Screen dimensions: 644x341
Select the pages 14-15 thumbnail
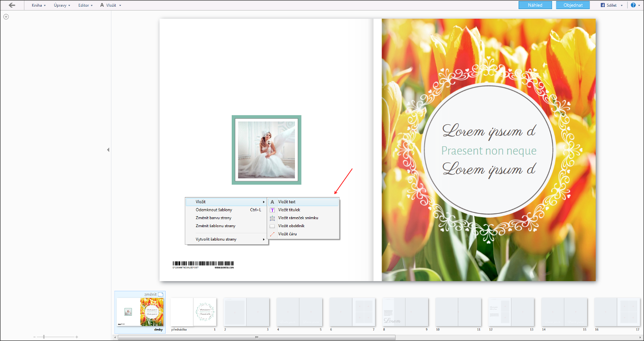pyautogui.click(x=564, y=312)
